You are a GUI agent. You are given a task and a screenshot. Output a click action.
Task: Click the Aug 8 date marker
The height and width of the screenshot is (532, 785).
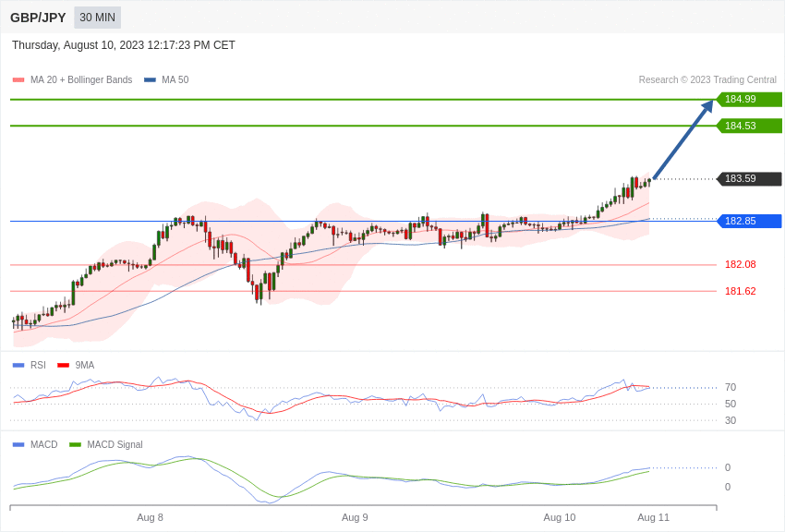point(150,517)
